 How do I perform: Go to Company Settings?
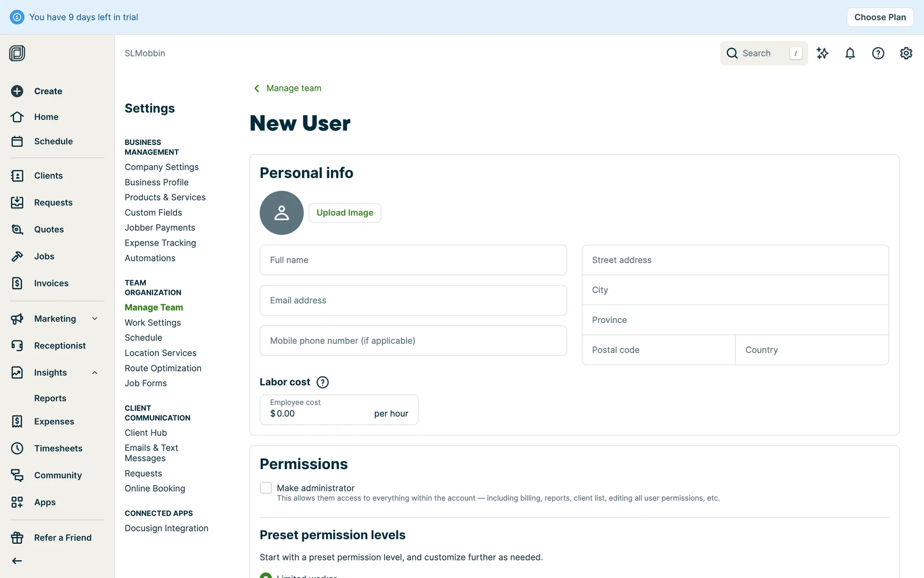(161, 167)
